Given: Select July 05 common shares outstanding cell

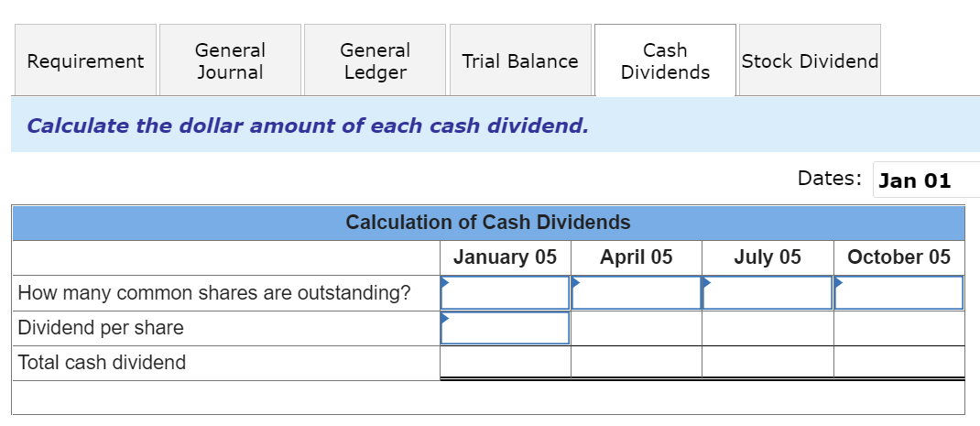Looking at the screenshot, I should pos(768,293).
